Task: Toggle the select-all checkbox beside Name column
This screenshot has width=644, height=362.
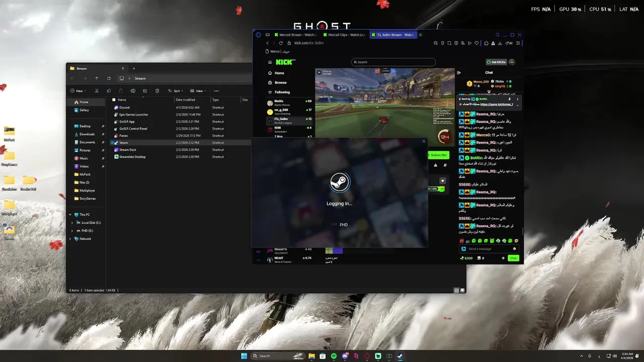Action: coord(113,100)
